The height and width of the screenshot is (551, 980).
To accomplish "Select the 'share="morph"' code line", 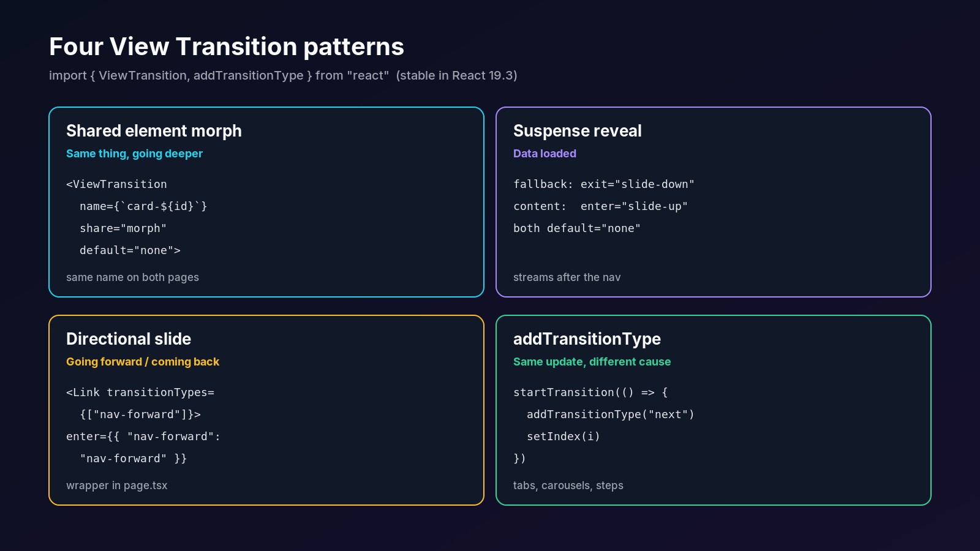I will pos(123,228).
